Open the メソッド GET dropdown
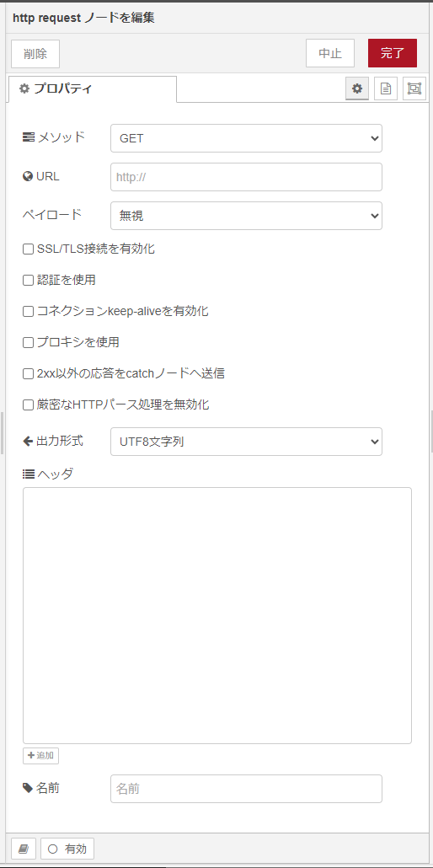This screenshot has width=433, height=868. pos(246,138)
